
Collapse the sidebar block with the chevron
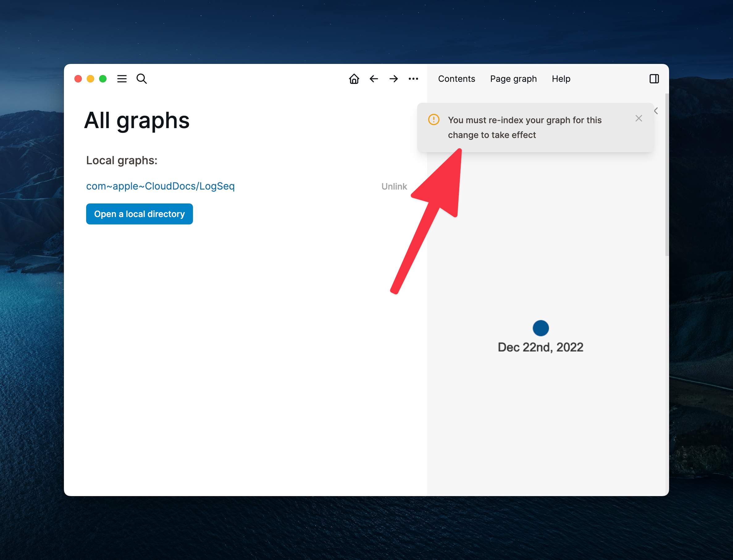coord(656,111)
